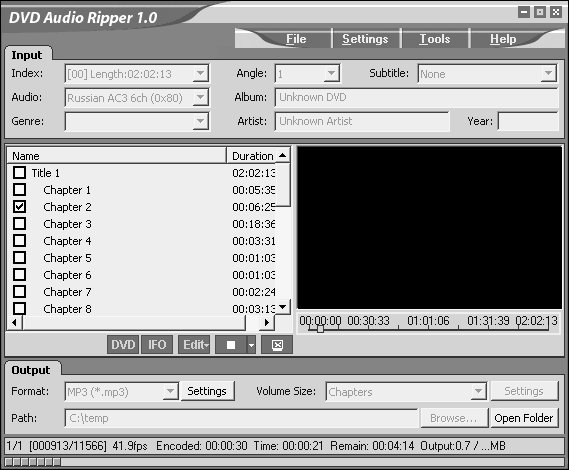Viewport: 569px width, 470px height.
Task: Open the Subtitle dropdown
Action: tap(548, 74)
